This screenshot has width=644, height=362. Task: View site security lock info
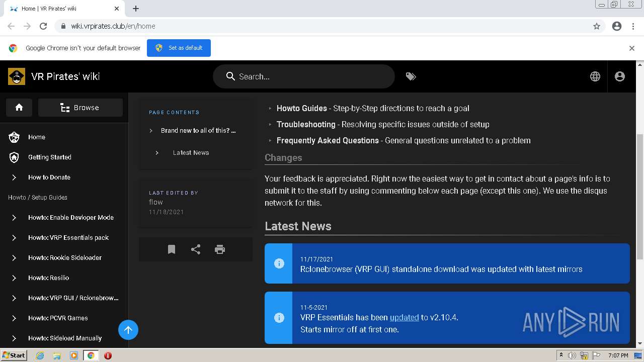[x=63, y=26]
